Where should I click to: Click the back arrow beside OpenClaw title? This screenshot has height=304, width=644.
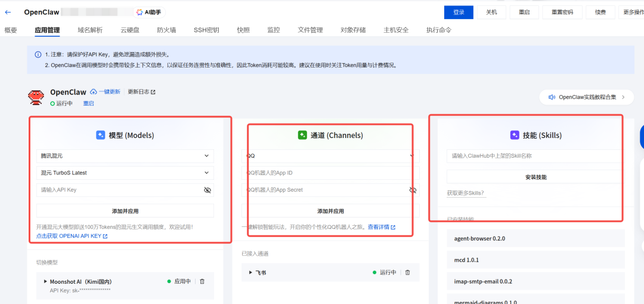[x=8, y=13]
